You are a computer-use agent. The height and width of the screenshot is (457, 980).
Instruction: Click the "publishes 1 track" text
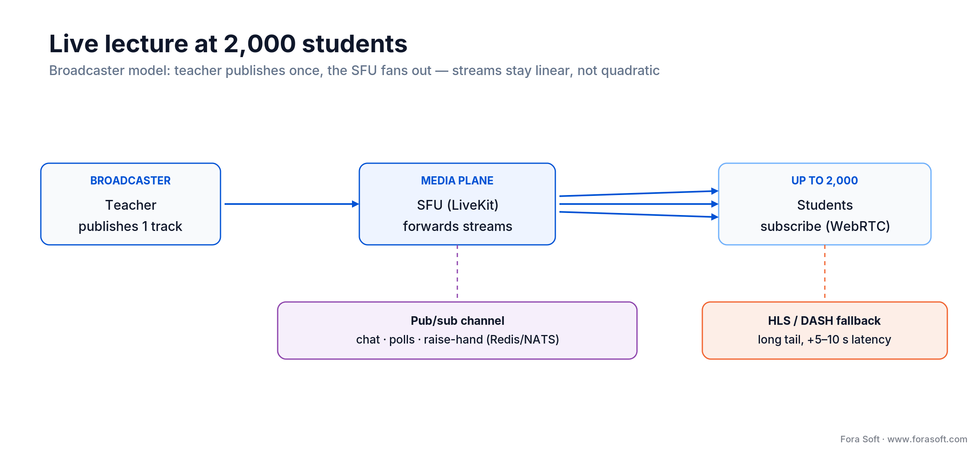(x=130, y=226)
